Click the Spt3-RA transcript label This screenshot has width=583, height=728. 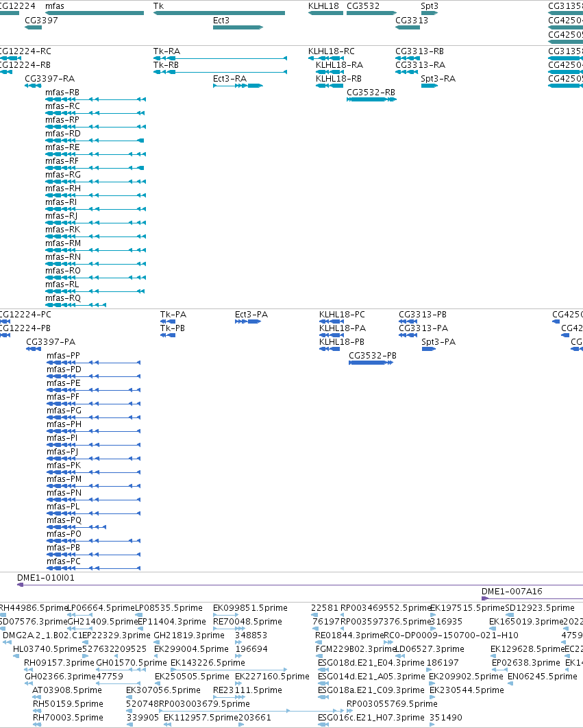[438, 78]
